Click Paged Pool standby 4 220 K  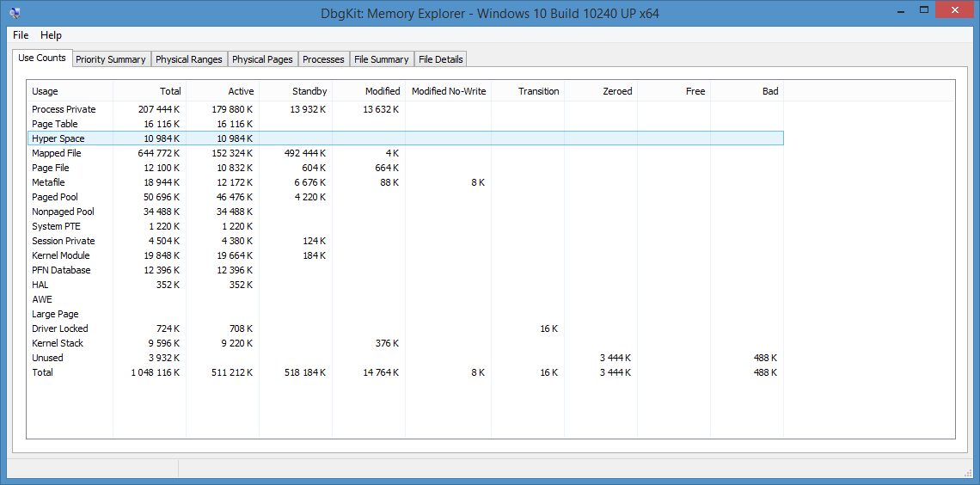coord(310,197)
